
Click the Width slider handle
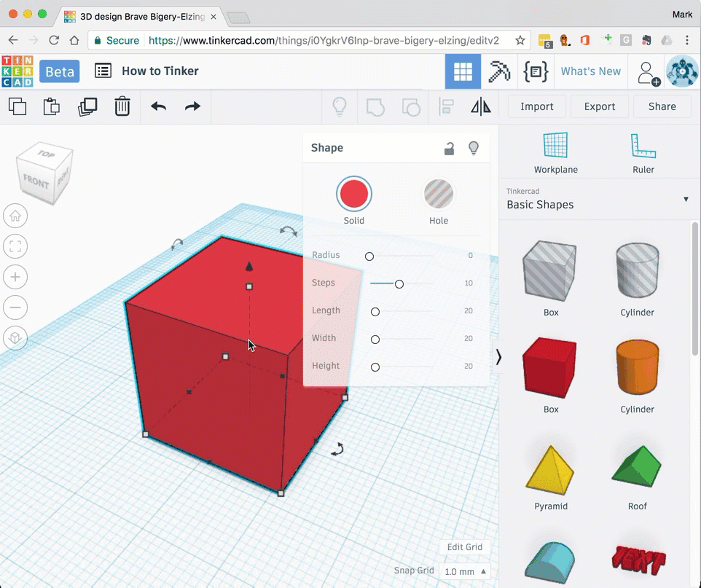[375, 340]
